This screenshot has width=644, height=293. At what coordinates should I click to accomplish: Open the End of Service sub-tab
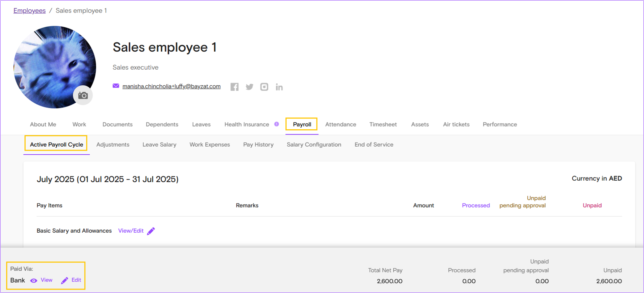click(374, 144)
